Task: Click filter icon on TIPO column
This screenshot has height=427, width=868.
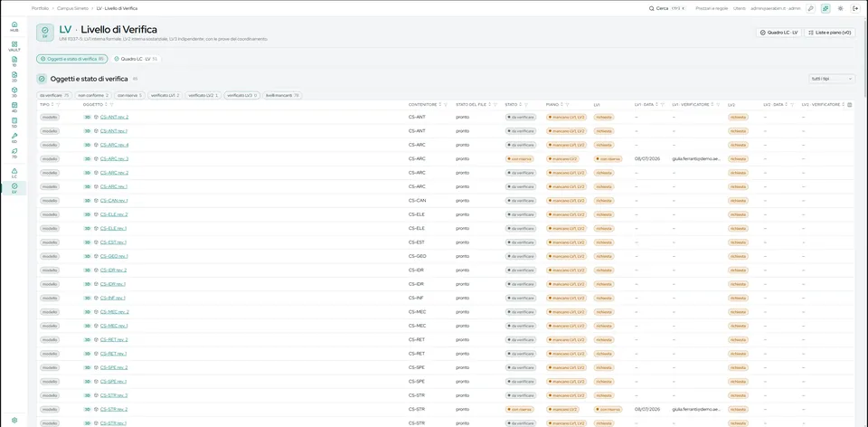Action: 58,104
